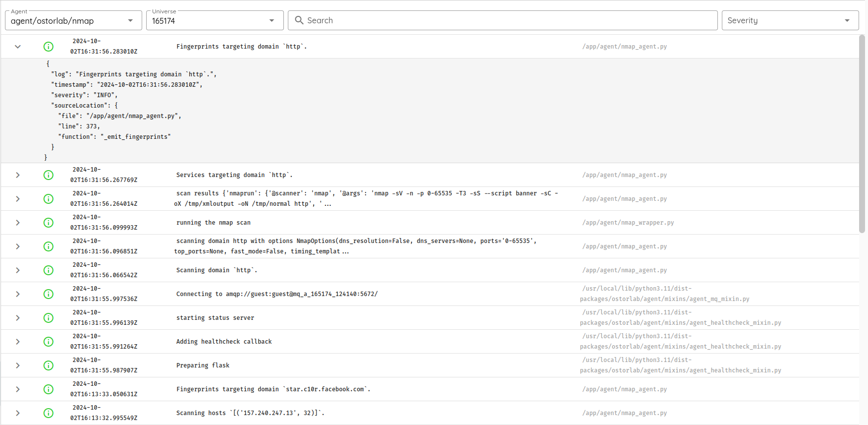The width and height of the screenshot is (868, 425).
Task: Click info icon on 'Scanning hosts' row
Action: point(49,413)
